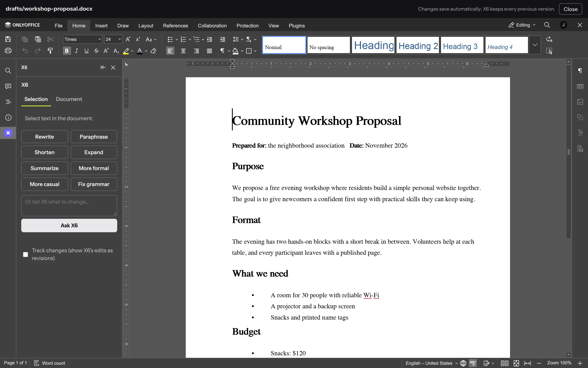
Task: Click the Copy icon
Action: (x=25, y=39)
